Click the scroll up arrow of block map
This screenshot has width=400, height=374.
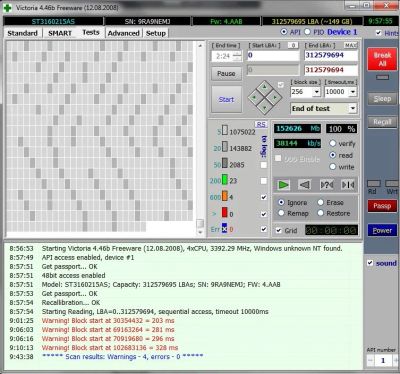(x=200, y=46)
